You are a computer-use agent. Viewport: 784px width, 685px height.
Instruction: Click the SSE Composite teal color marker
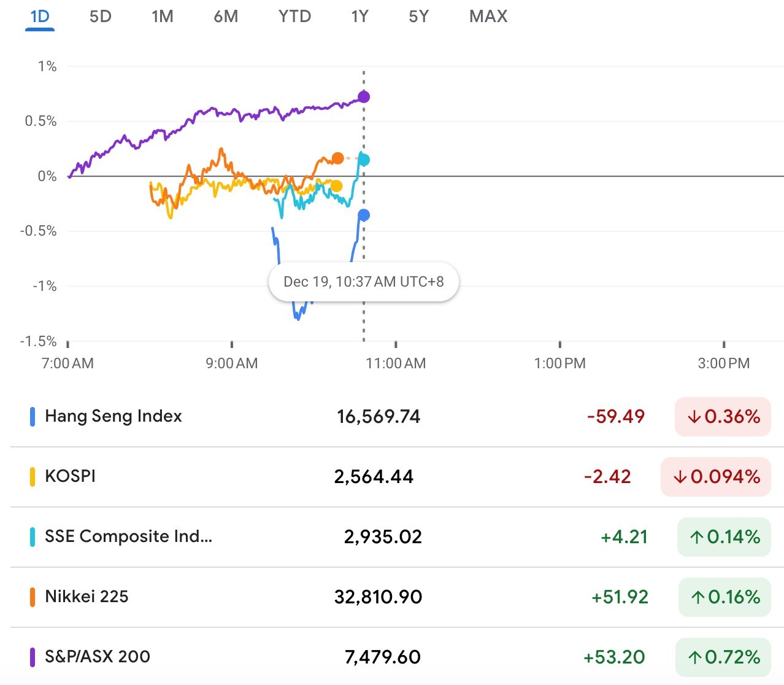pos(33,537)
